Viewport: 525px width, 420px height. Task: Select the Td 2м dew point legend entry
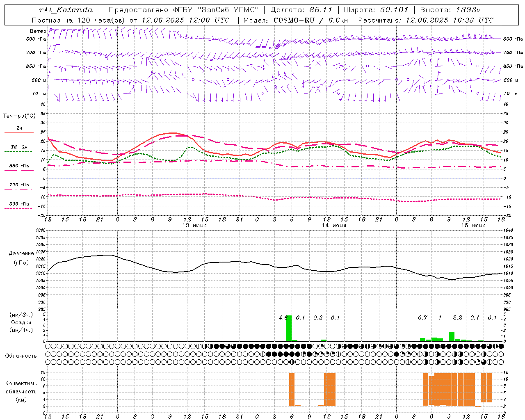click(x=19, y=147)
